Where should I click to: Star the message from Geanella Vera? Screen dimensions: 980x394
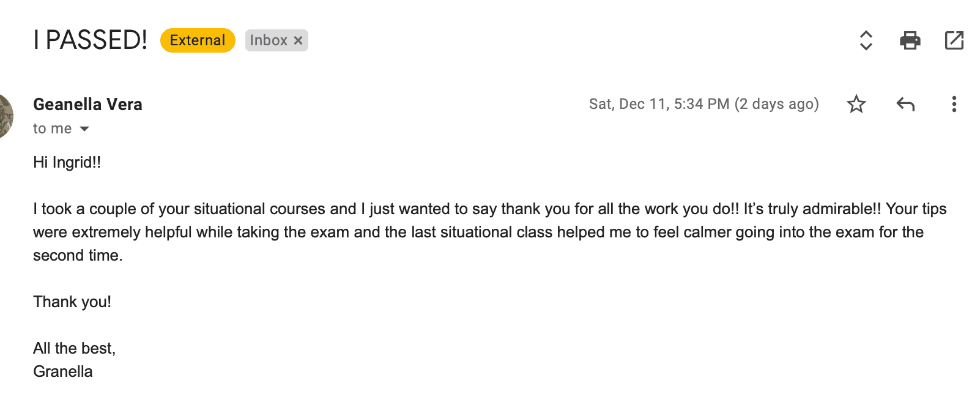click(856, 104)
